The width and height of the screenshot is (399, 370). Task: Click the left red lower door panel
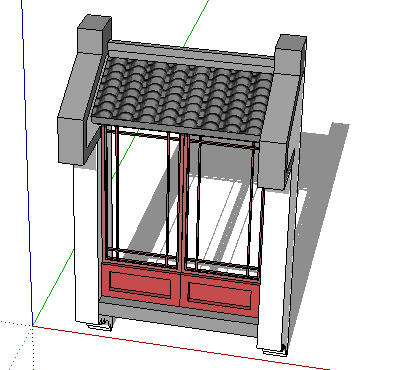click(141, 284)
